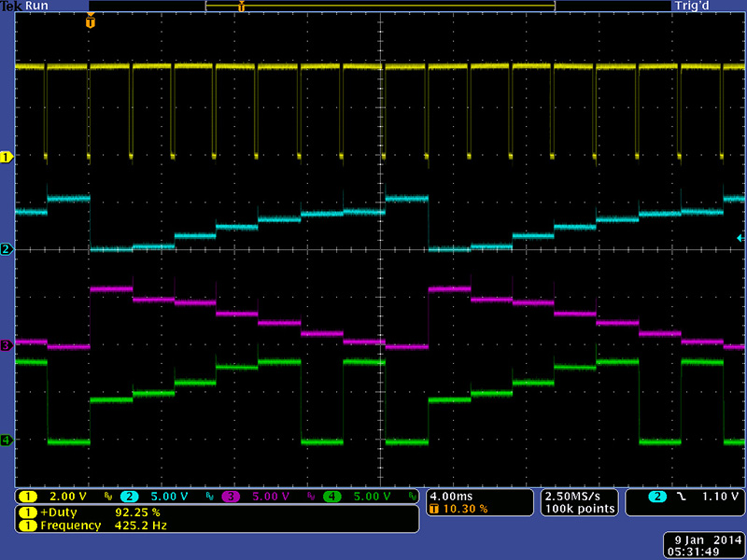The width and height of the screenshot is (747, 560).
Task: Click the record-view overview bar at top
Action: 380,6
